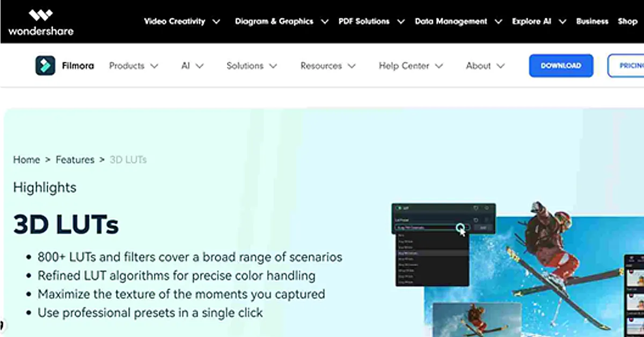644x337 pixels.
Task: Go to Home in breadcrumb
Action: (26, 159)
